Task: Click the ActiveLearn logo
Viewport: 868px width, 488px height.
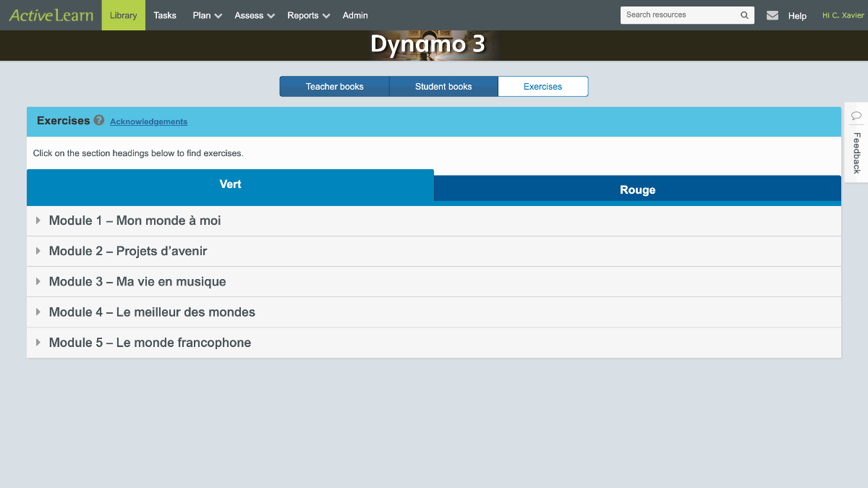Action: (51, 15)
